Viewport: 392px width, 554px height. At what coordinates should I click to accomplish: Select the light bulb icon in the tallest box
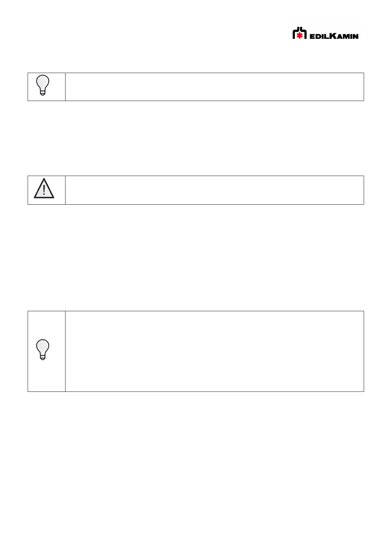pyautogui.click(x=42, y=349)
